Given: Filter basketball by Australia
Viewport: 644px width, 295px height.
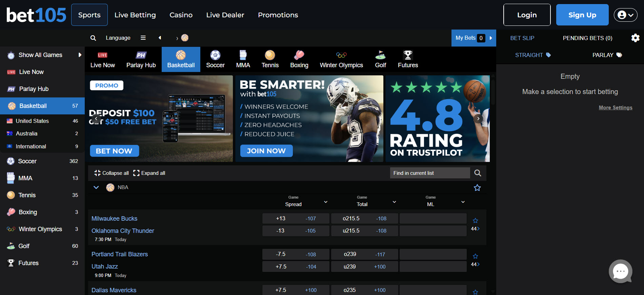Looking at the screenshot, I should (x=42, y=133).
